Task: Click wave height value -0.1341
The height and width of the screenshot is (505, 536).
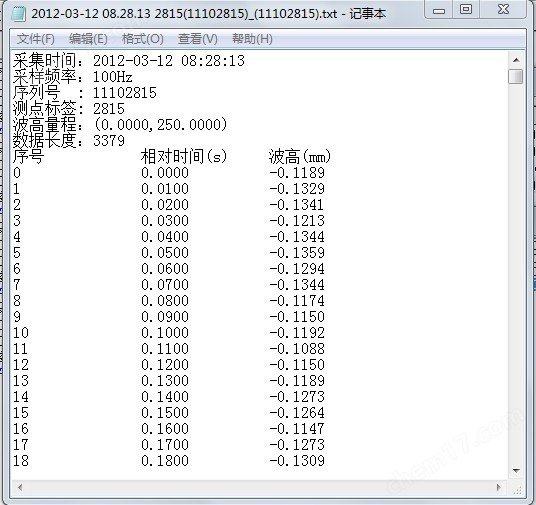Action: click(296, 205)
